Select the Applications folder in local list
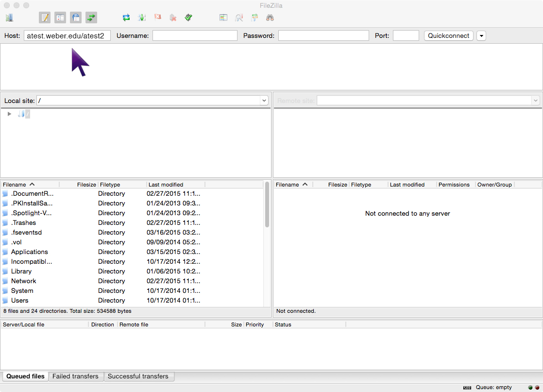 30,252
